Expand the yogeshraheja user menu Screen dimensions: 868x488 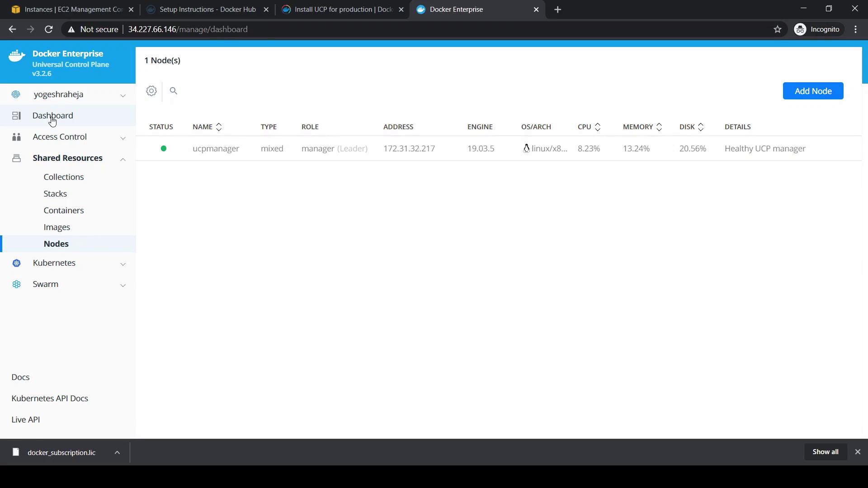click(x=123, y=95)
